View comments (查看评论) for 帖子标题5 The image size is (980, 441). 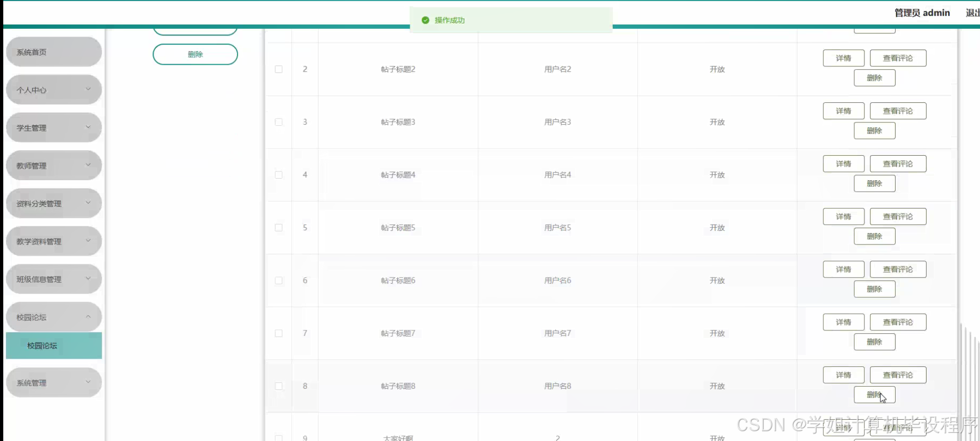point(898,217)
